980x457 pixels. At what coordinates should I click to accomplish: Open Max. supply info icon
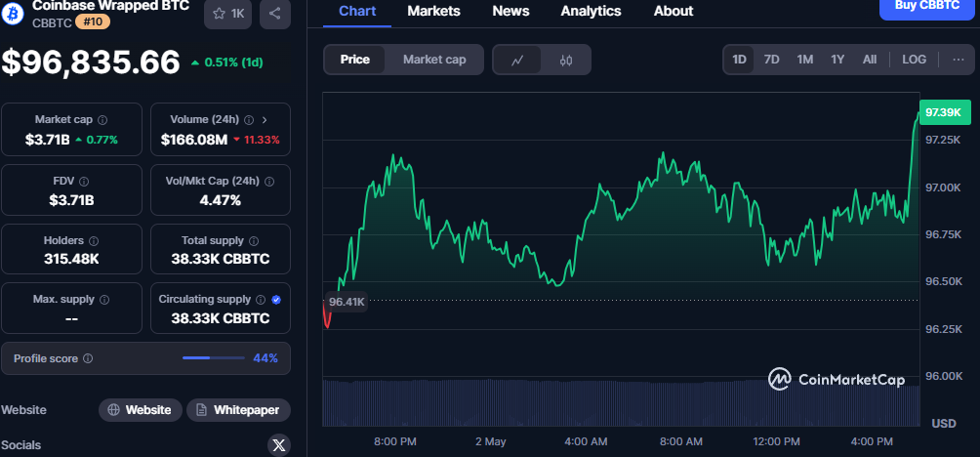[104, 300]
